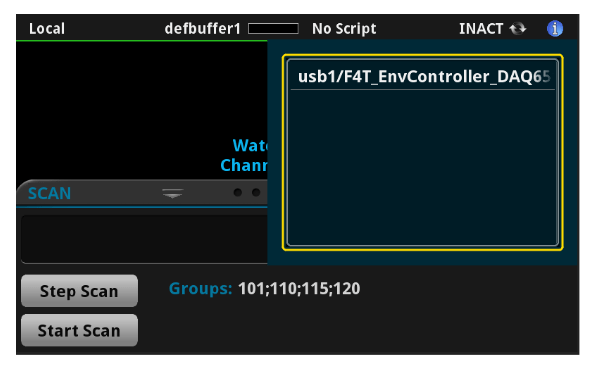594x367 pixels.
Task: Tap the black measurement display area
Action: click(x=142, y=110)
